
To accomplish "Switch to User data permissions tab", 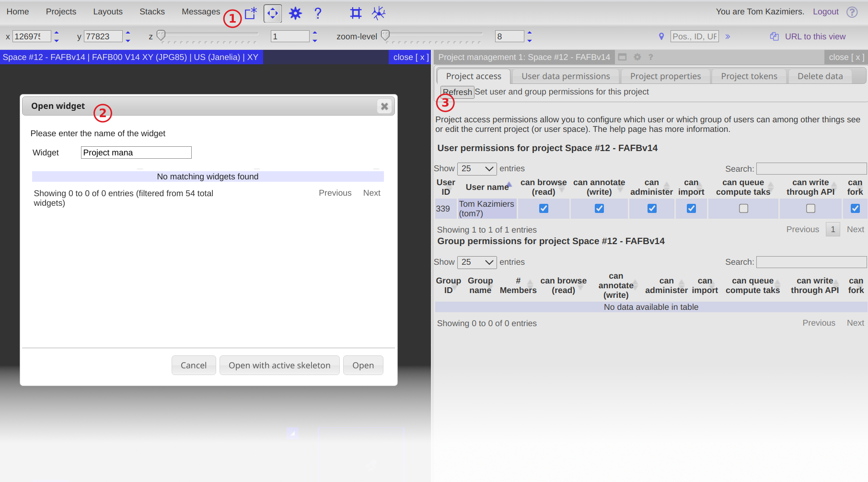I will pyautogui.click(x=566, y=76).
